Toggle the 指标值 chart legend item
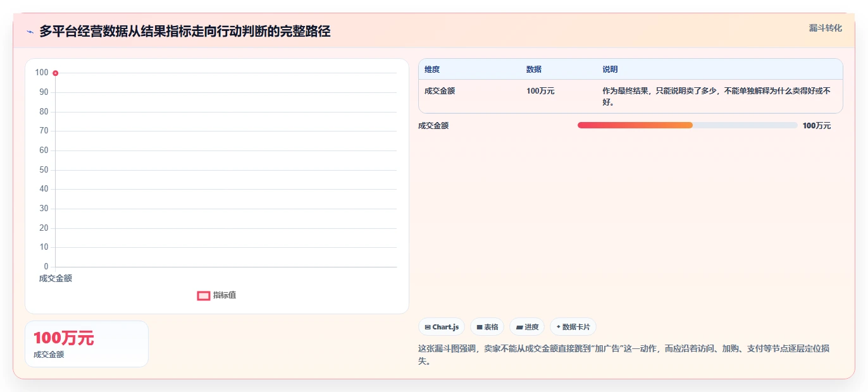This screenshot has width=868, height=392. 216,295
